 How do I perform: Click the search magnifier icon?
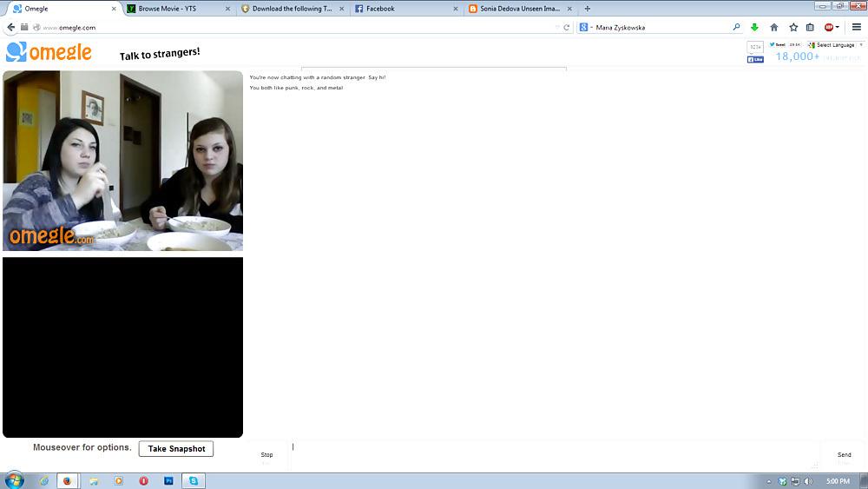click(737, 27)
